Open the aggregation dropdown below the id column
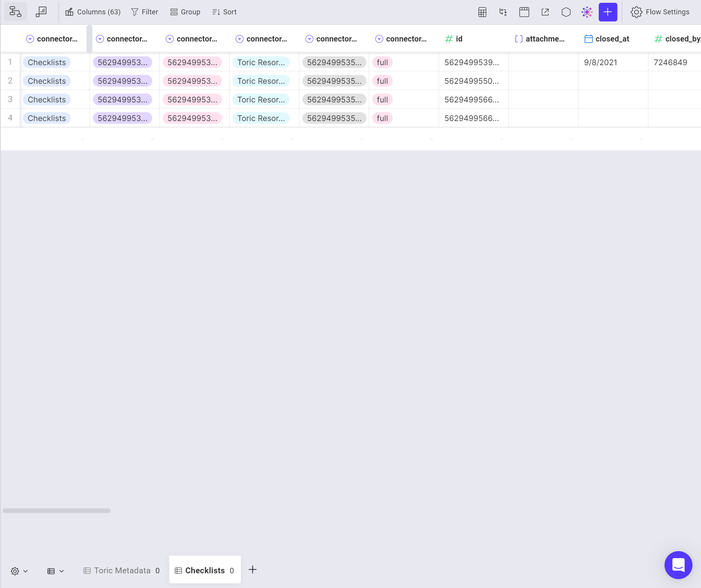Screen dimensions: 701x588 pyautogui.click(x=502, y=139)
